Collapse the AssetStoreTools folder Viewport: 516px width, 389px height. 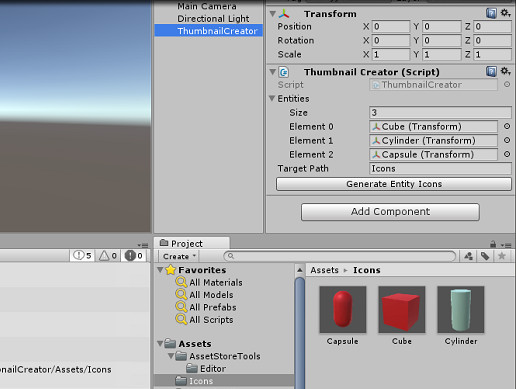[x=171, y=356]
